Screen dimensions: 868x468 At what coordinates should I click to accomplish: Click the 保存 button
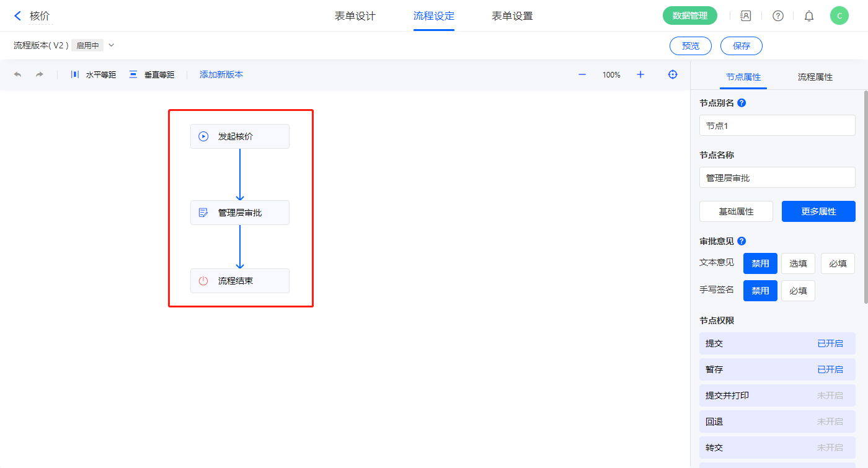point(741,46)
